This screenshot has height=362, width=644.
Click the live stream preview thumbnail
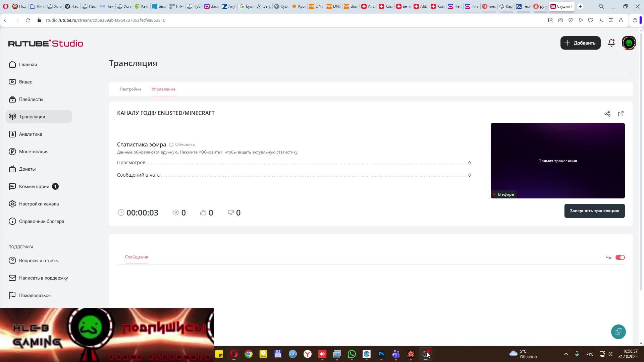pyautogui.click(x=557, y=161)
